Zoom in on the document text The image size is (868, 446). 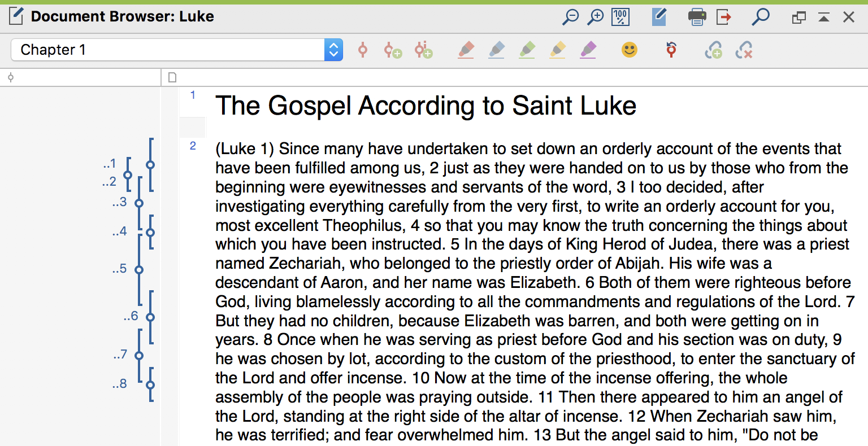[x=595, y=17]
